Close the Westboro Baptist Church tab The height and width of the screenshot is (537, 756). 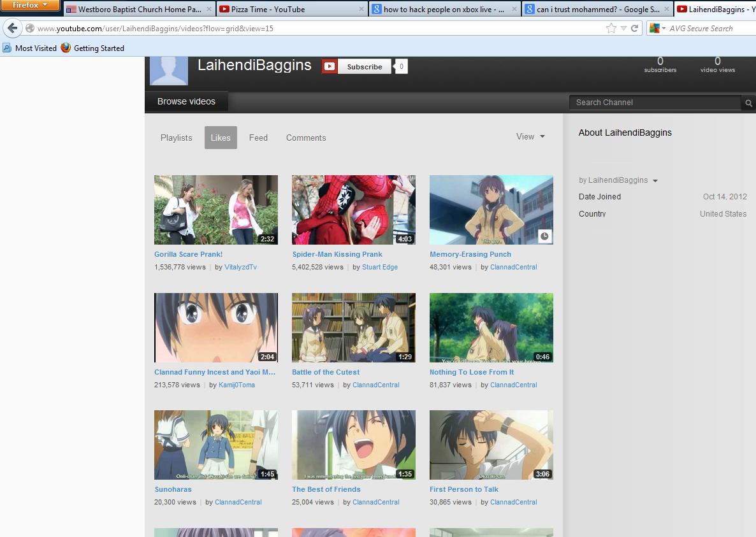(x=209, y=9)
